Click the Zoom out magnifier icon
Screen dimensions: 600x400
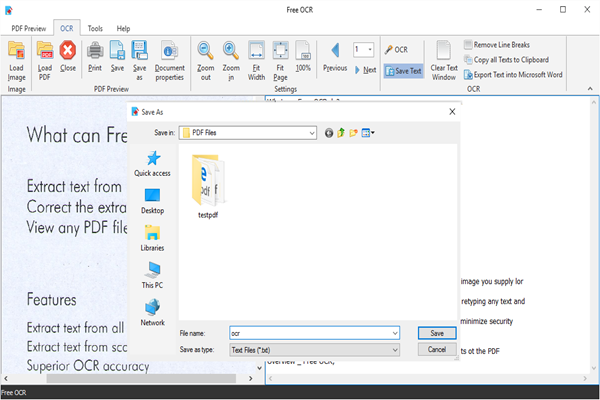pyautogui.click(x=205, y=52)
